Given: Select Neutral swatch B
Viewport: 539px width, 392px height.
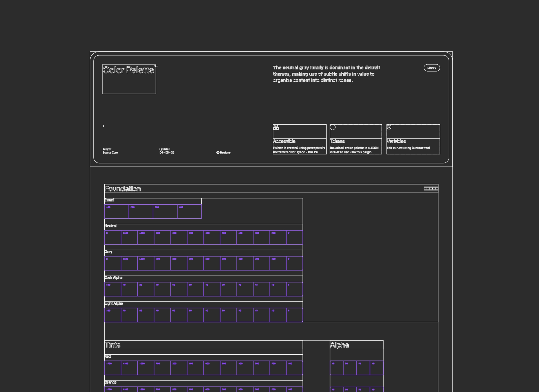Looking at the screenshot, I should tap(113, 237).
